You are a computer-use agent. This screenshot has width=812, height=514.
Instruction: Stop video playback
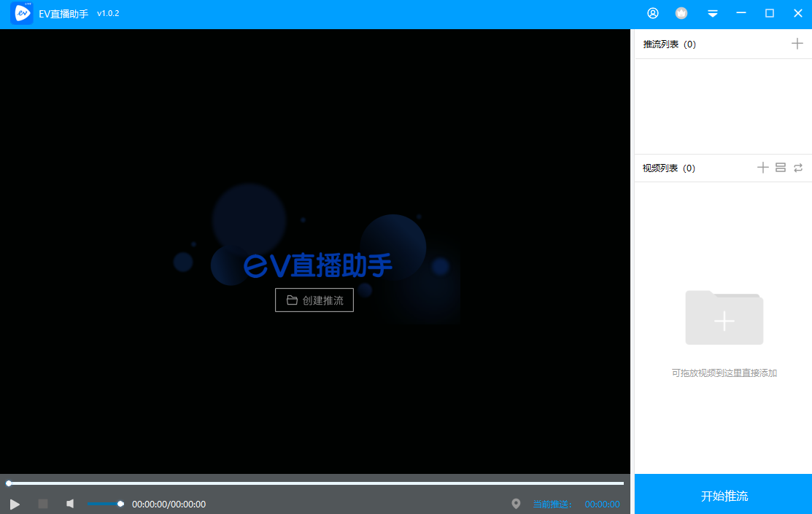point(43,504)
